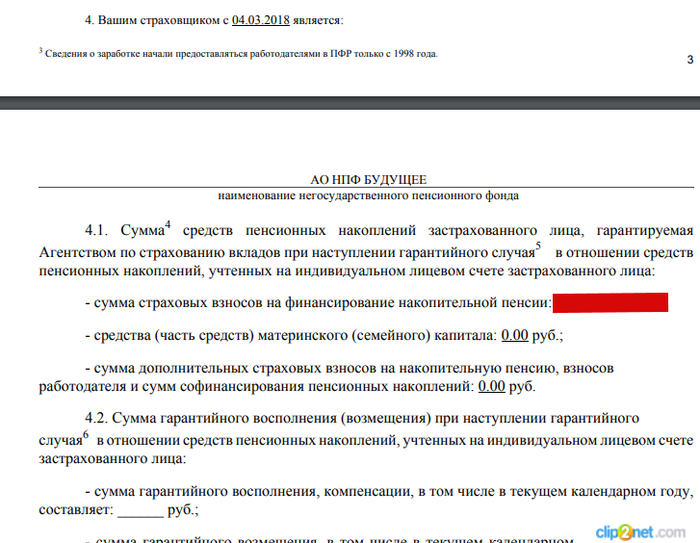700x543 pixels.
Task: Click the footnote text 'Сведения о заработке'
Action: click(90, 53)
